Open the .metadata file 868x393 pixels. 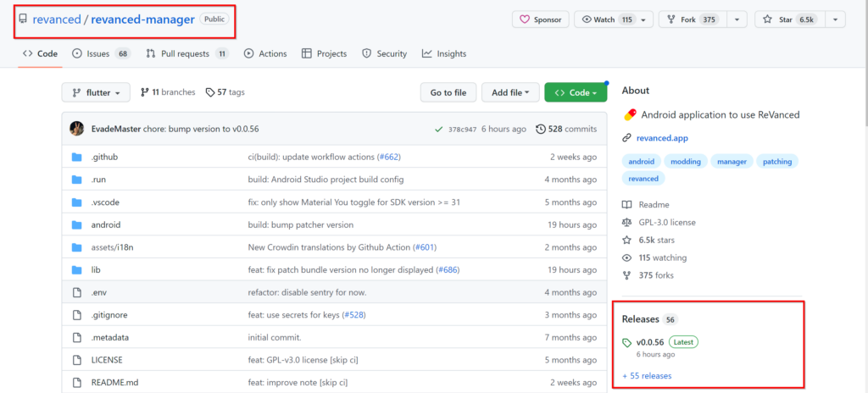(x=110, y=337)
